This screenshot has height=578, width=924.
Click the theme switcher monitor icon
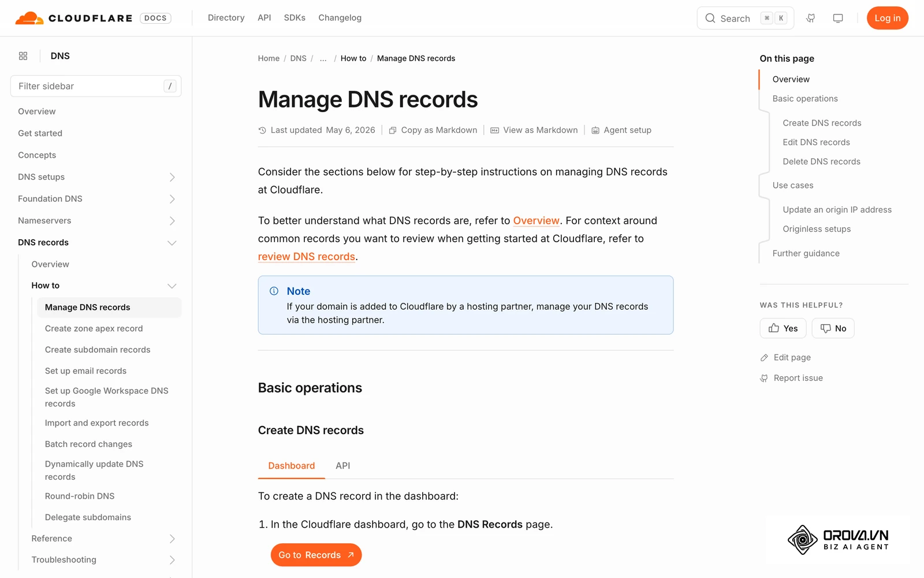(x=838, y=18)
